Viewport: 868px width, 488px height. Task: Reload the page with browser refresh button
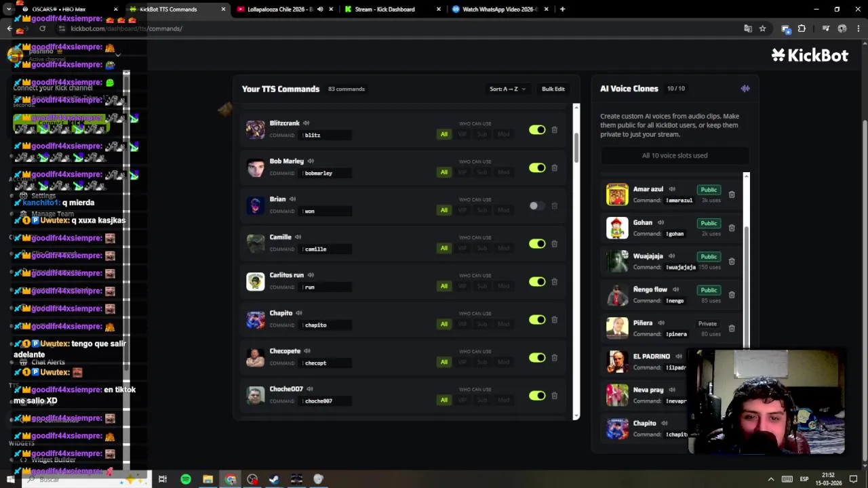pyautogui.click(x=42, y=28)
